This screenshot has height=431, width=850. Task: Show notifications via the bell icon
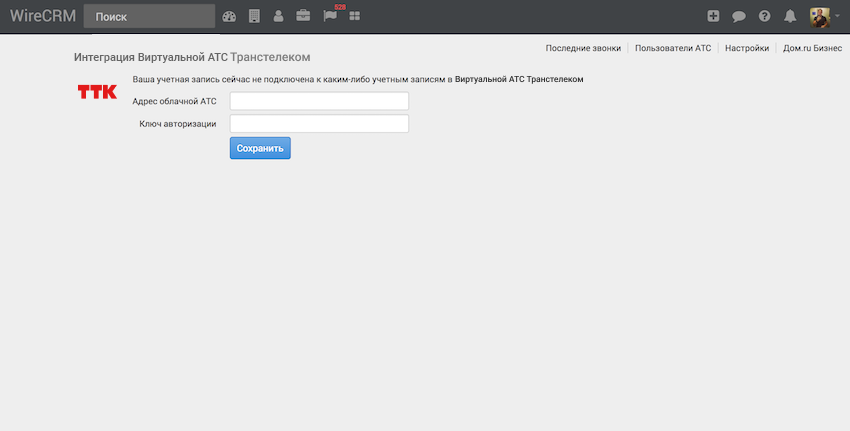[790, 16]
